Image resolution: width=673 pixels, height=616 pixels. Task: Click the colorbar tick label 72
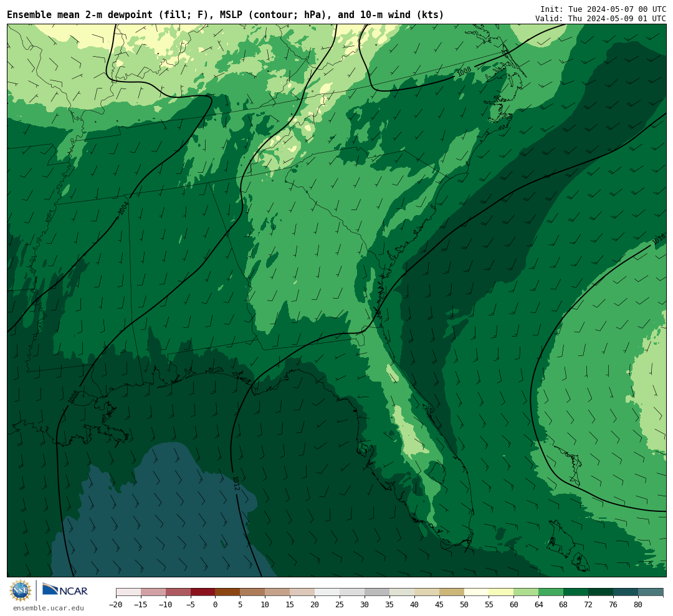pos(589,605)
